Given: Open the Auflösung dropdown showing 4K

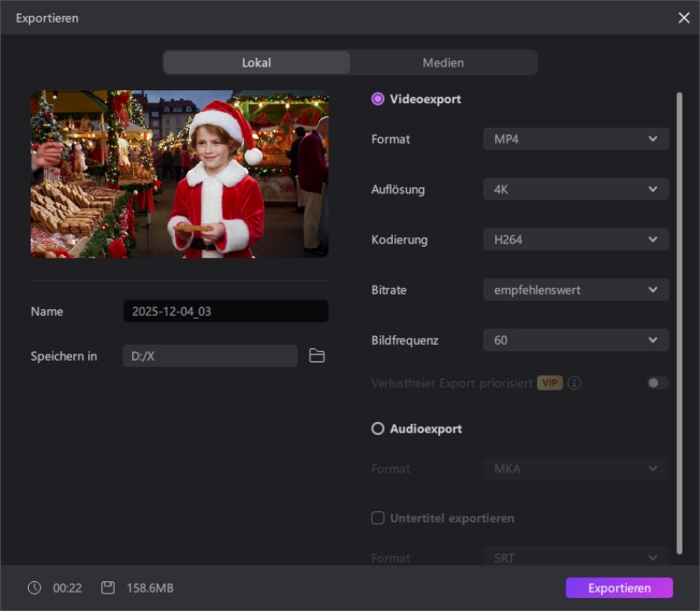Looking at the screenshot, I should [x=576, y=189].
